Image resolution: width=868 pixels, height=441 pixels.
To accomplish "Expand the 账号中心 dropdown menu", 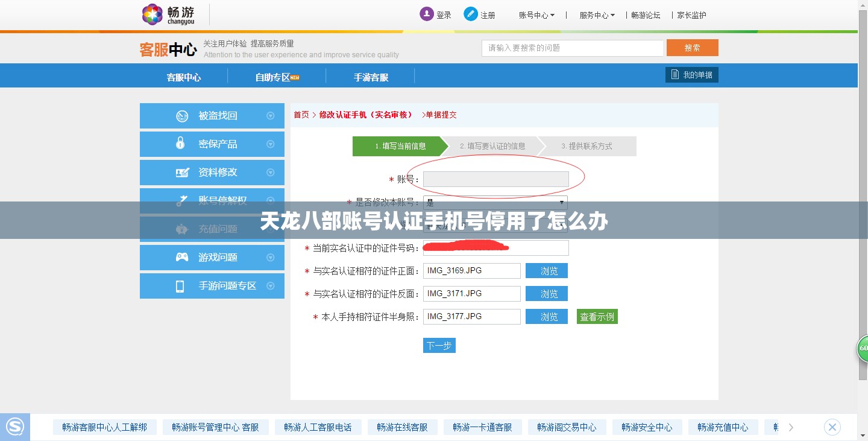I will (536, 14).
